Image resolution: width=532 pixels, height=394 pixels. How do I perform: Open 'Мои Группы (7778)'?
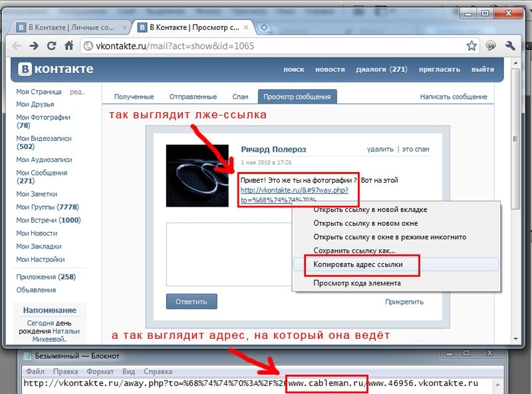point(47,207)
